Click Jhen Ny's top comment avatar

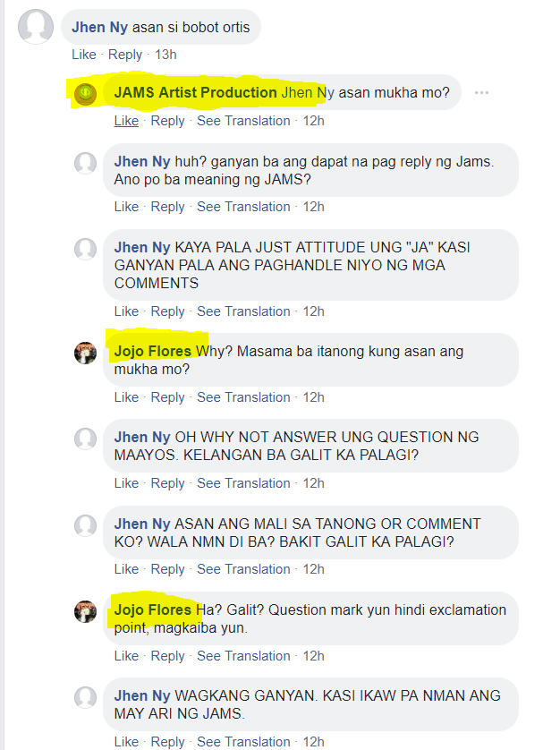coord(36,27)
